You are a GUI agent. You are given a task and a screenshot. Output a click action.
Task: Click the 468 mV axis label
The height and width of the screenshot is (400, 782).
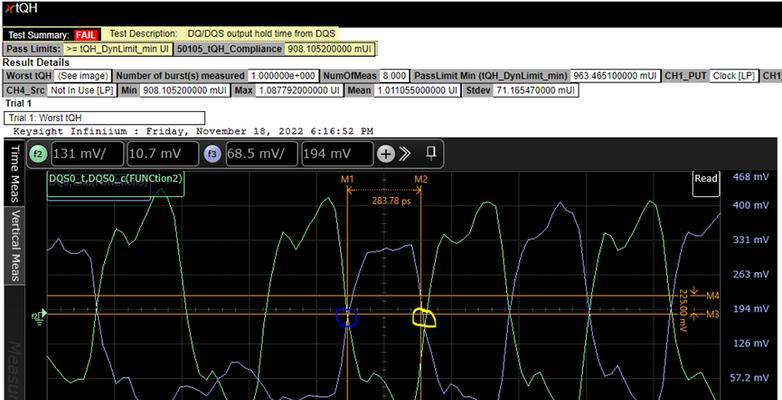coord(749,177)
